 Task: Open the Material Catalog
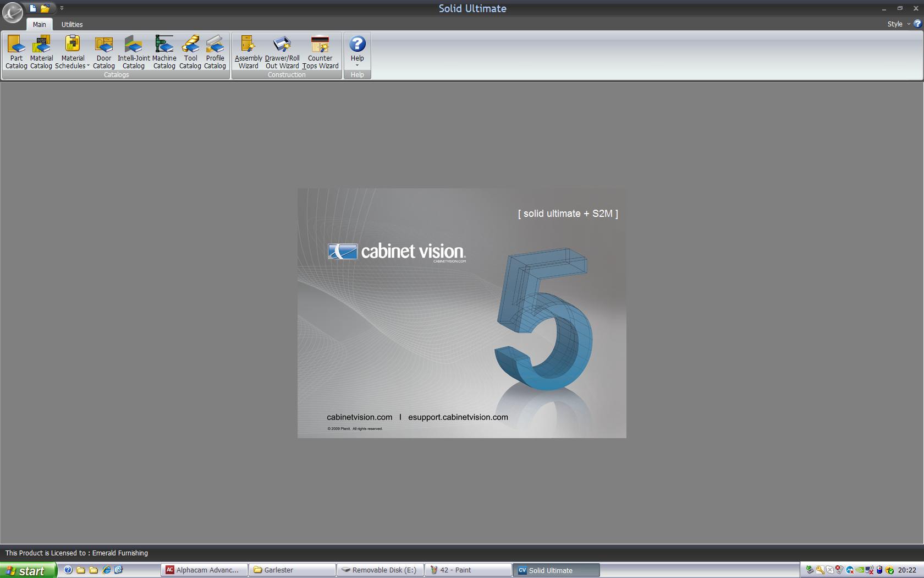41,52
